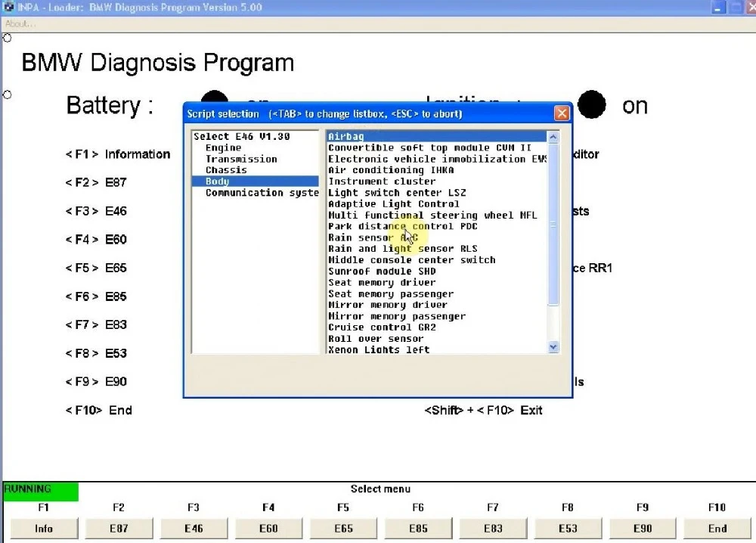This screenshot has height=543, width=756.
Task: Click the F9 E90 button
Action: 643,529
